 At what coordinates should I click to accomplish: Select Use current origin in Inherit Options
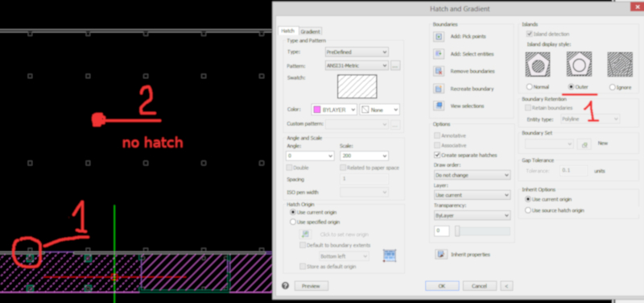(x=528, y=199)
